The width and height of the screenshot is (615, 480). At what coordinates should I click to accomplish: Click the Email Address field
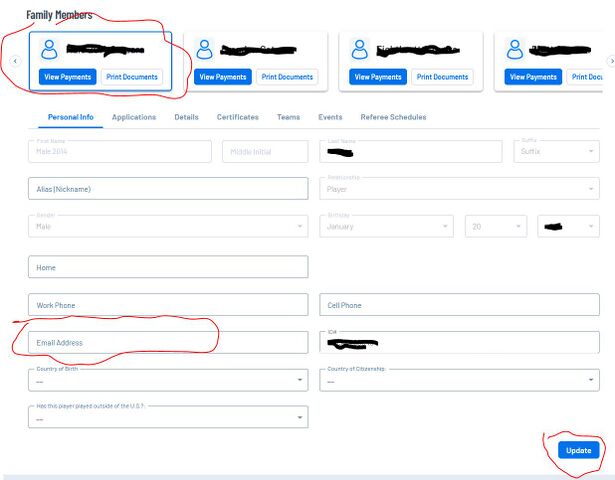point(168,343)
